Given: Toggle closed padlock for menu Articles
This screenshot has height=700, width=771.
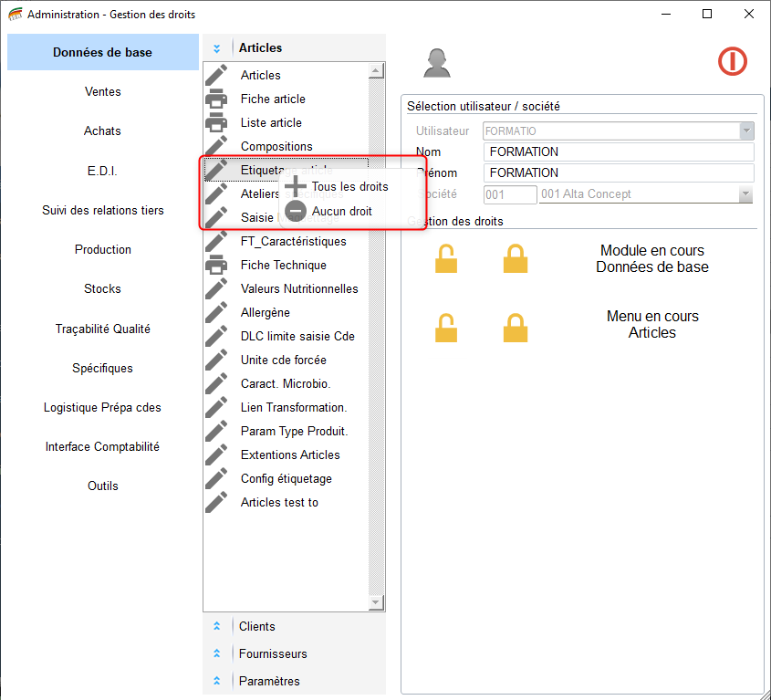Looking at the screenshot, I should 516,328.
